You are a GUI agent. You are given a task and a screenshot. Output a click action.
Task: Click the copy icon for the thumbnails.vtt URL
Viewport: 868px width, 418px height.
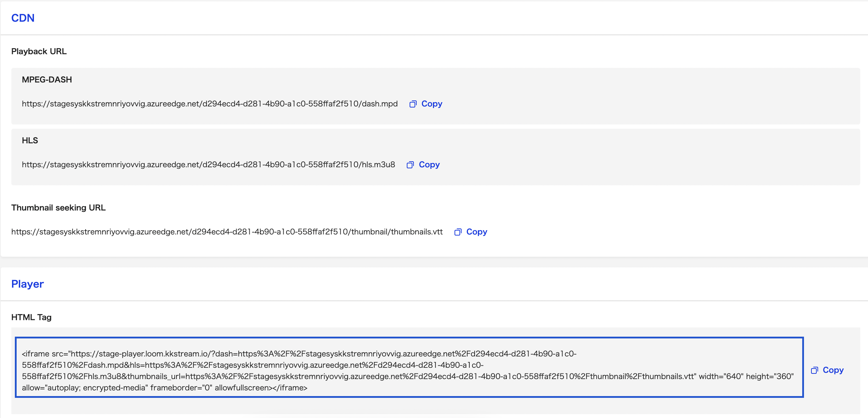tap(458, 232)
